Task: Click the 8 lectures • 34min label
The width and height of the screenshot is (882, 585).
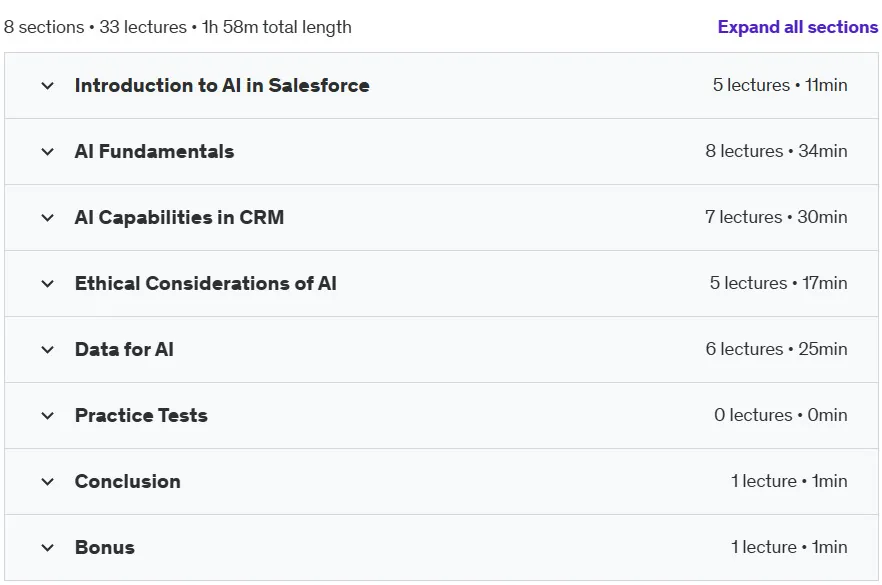Action: [x=776, y=151]
